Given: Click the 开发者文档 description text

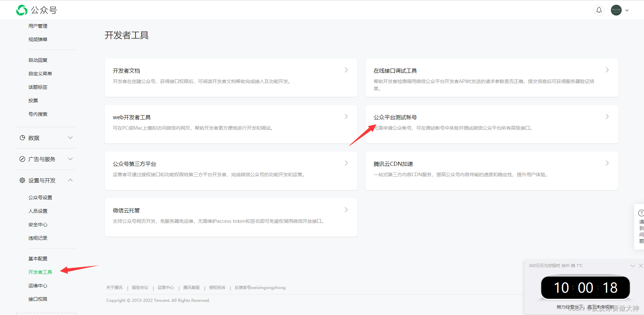Looking at the screenshot, I should coord(202,81).
